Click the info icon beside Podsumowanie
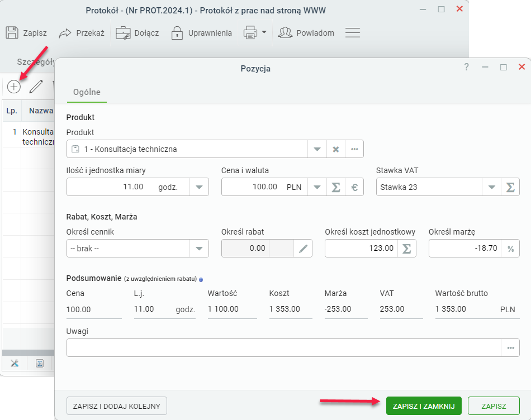This screenshot has height=420, width=531. tap(201, 280)
